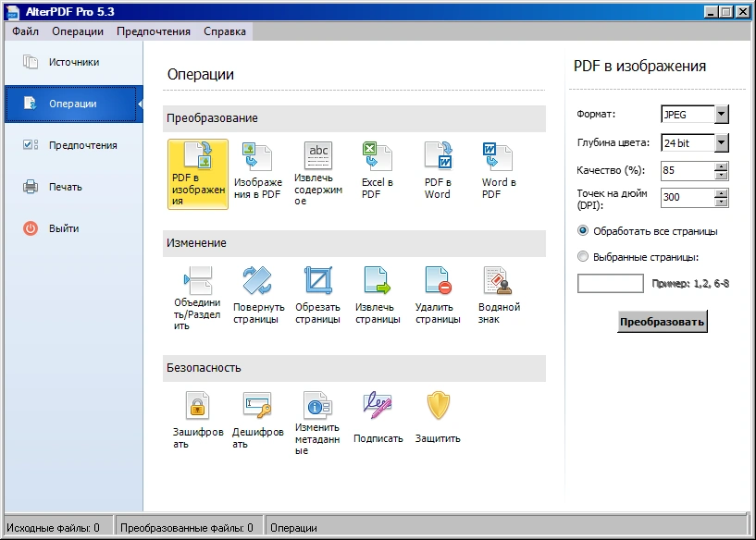Decrease the Качество value with down arrow
The image size is (756, 540).
(721, 176)
